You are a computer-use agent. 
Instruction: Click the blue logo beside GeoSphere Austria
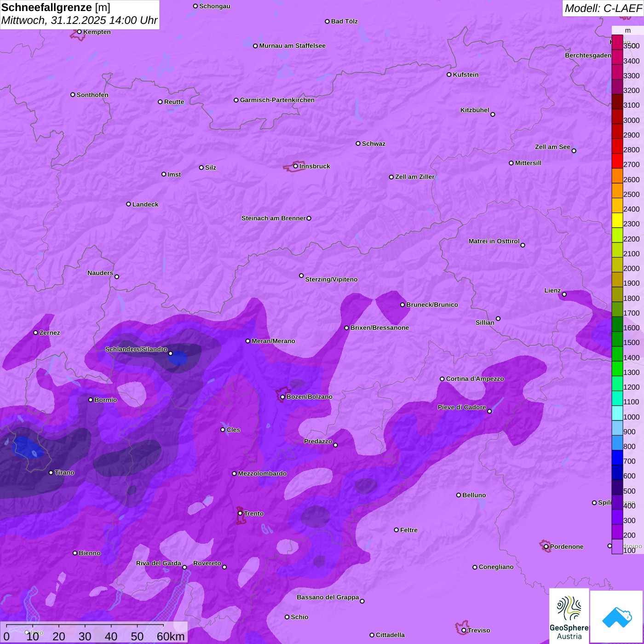pos(617,617)
